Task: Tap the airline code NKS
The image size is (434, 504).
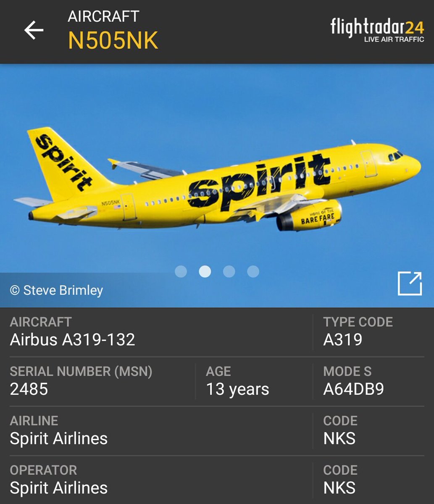Action: [339, 438]
